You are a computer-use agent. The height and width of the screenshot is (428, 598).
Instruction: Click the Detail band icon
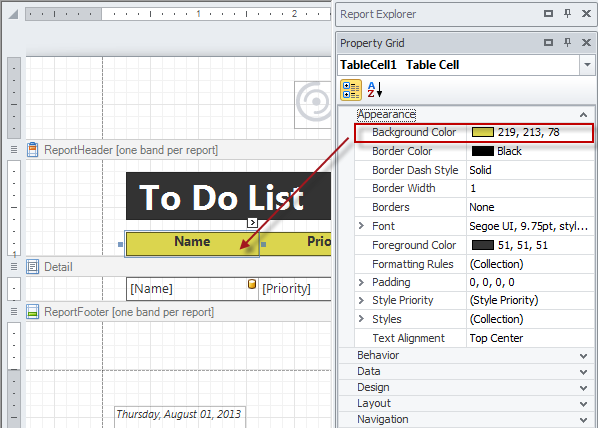pyautogui.click(x=32, y=267)
